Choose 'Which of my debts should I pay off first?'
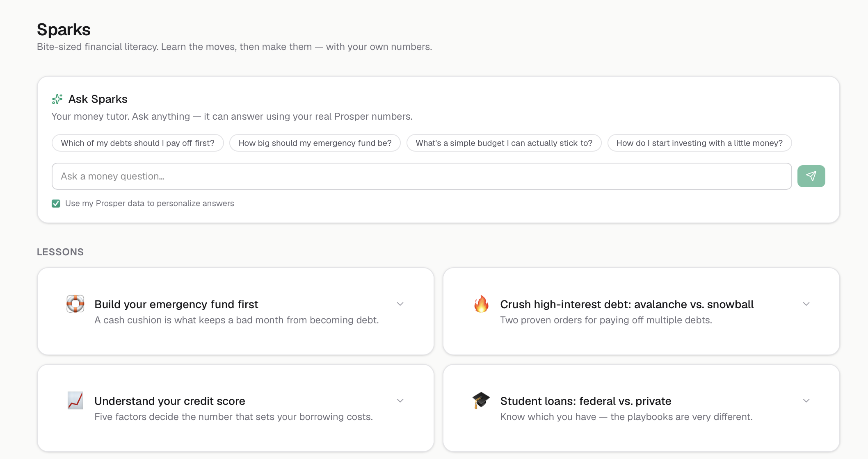This screenshot has height=459, width=868. coord(138,143)
